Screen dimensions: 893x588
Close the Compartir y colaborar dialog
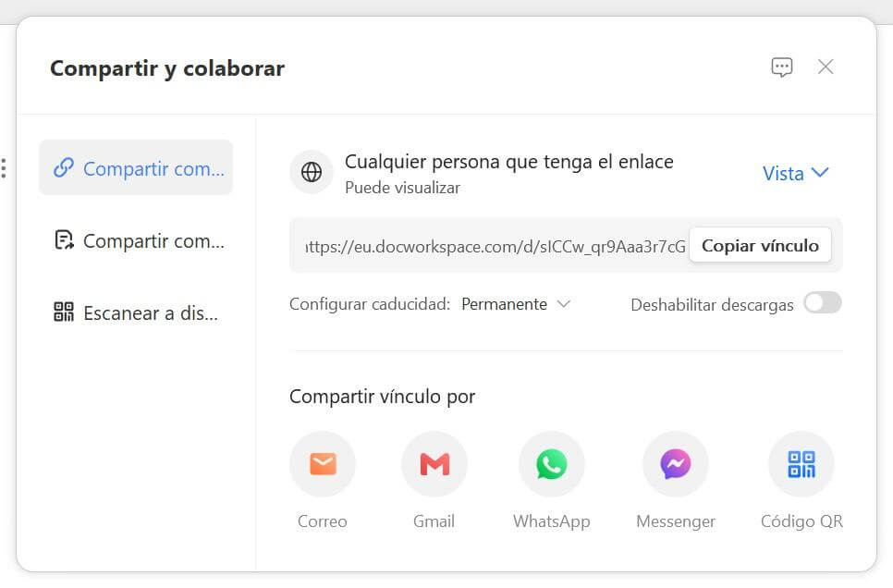826,67
